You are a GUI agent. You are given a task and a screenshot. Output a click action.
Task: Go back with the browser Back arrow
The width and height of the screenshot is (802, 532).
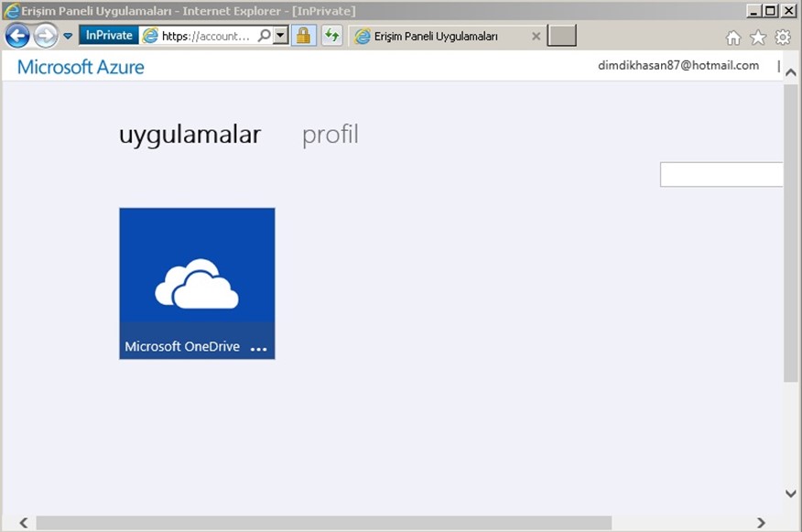click(17, 36)
